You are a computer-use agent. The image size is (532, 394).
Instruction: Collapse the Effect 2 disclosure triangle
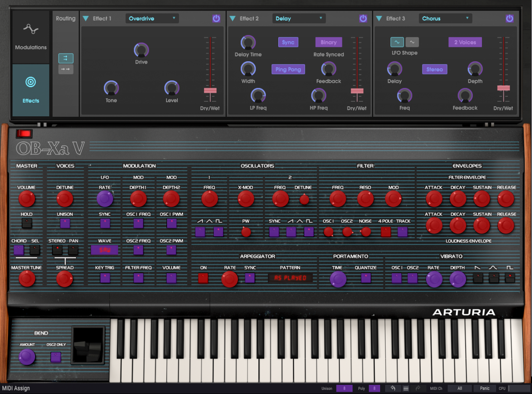pyautogui.click(x=233, y=18)
